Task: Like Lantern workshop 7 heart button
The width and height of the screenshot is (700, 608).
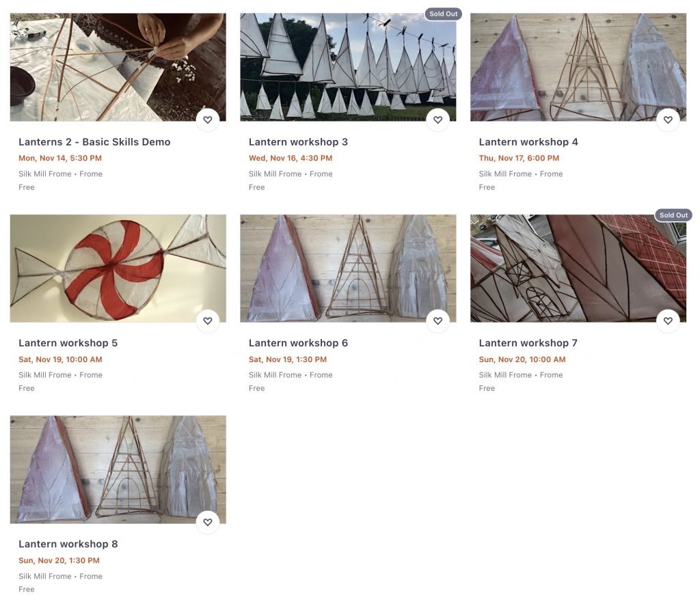Action: click(668, 320)
